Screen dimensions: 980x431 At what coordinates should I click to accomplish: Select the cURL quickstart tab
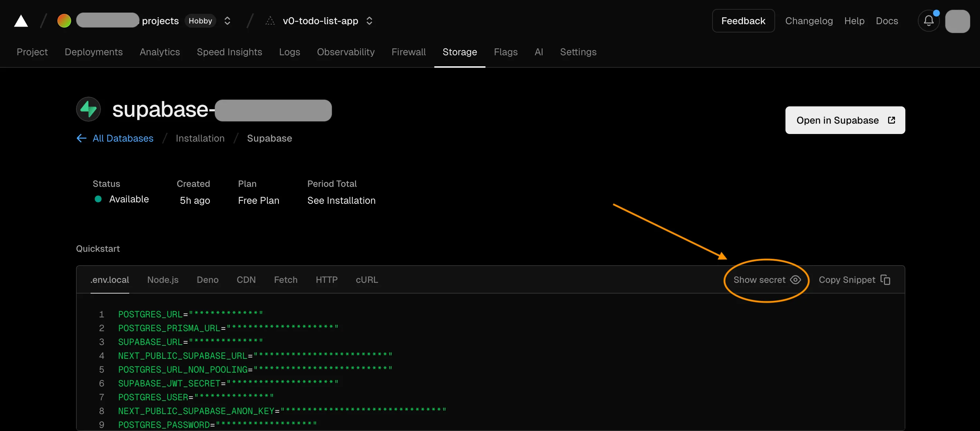(x=366, y=280)
